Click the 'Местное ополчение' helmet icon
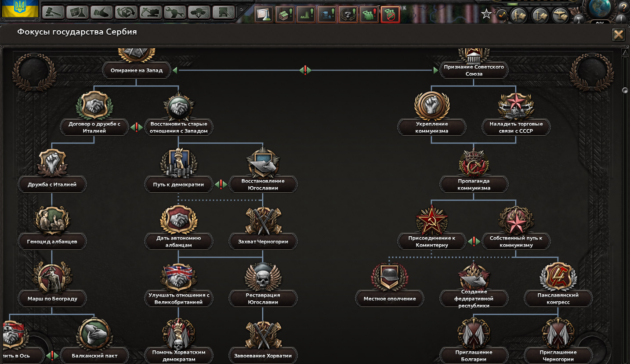Viewport: 630px width, 364px height. [390, 277]
